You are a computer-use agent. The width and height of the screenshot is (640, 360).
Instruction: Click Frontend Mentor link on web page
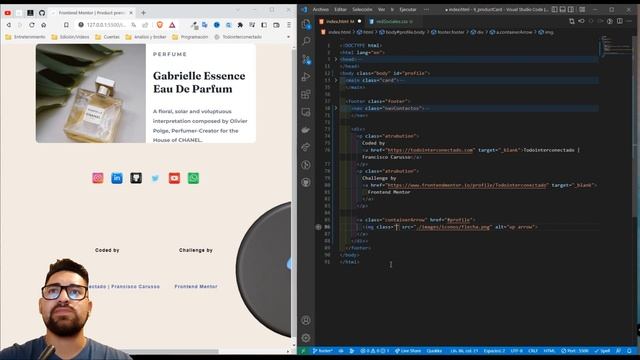point(196,287)
